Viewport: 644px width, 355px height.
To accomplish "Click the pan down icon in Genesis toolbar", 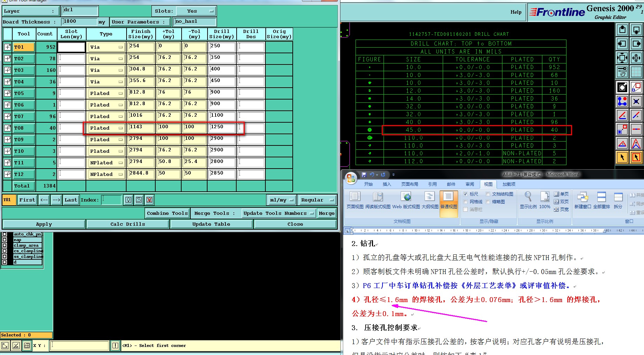I will [x=636, y=30].
